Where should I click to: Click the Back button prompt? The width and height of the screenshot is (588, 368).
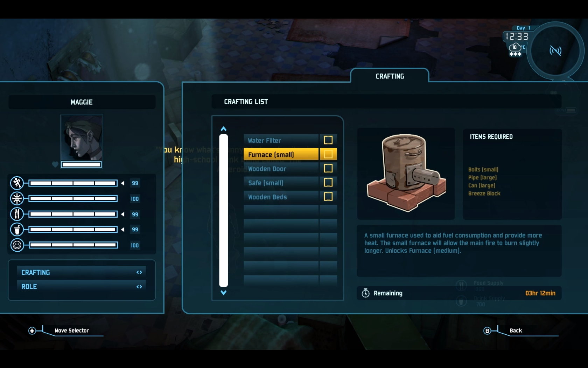tap(516, 330)
